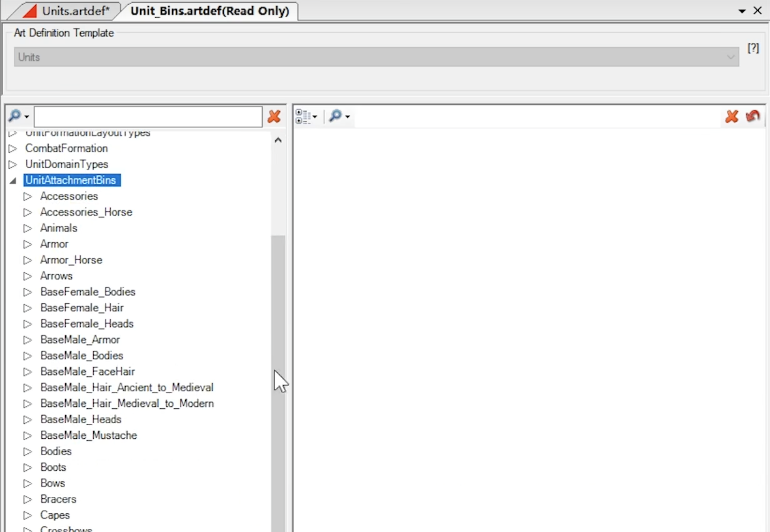Click the right panel search magnifier icon

(336, 116)
